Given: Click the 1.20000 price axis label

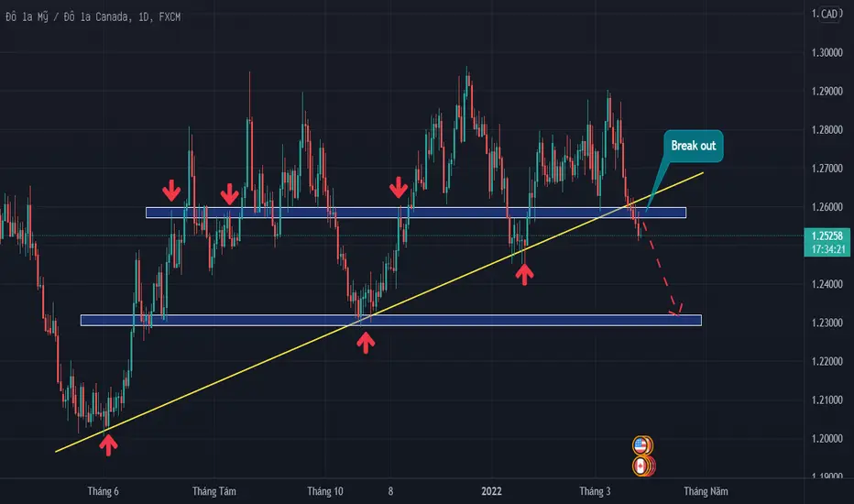Looking at the screenshot, I should coord(827,439).
